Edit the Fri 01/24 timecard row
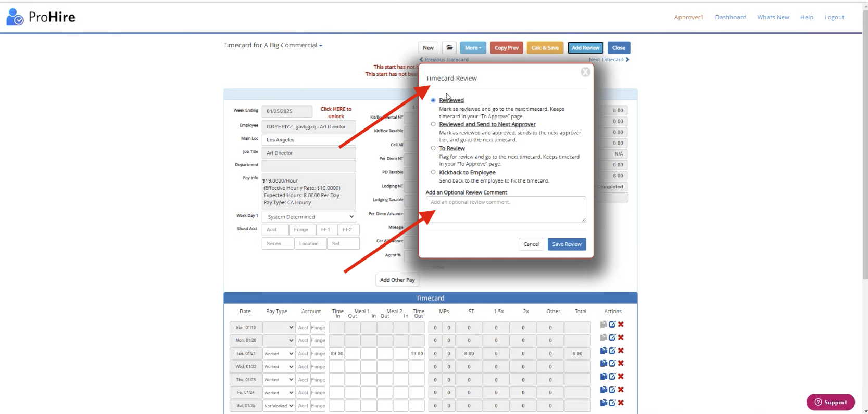Viewport: 868px width, 414px height. pos(612,390)
